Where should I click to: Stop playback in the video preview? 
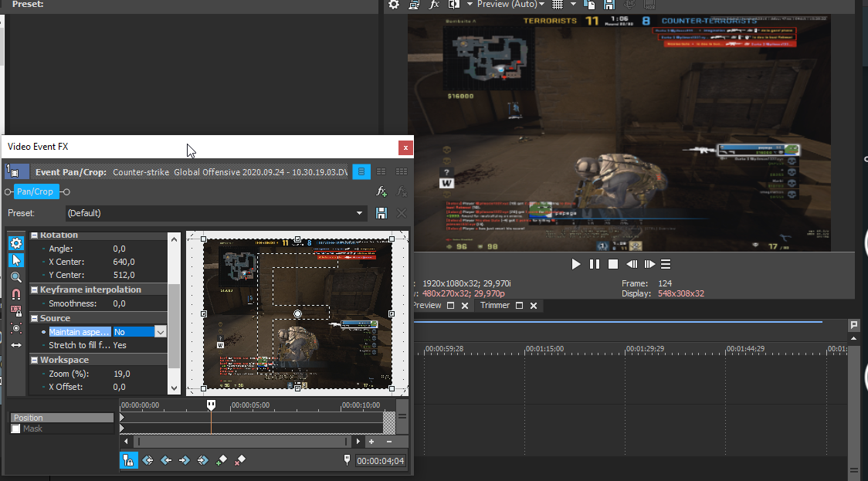(613, 264)
